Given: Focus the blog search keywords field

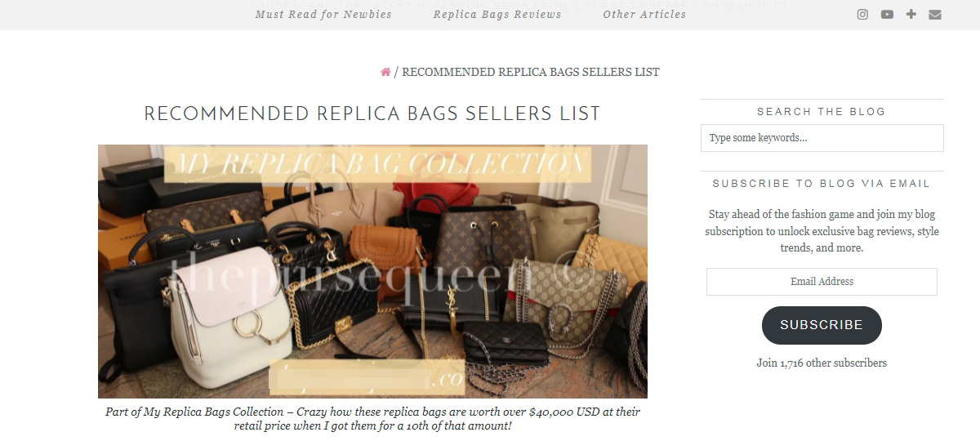Looking at the screenshot, I should coord(822,138).
